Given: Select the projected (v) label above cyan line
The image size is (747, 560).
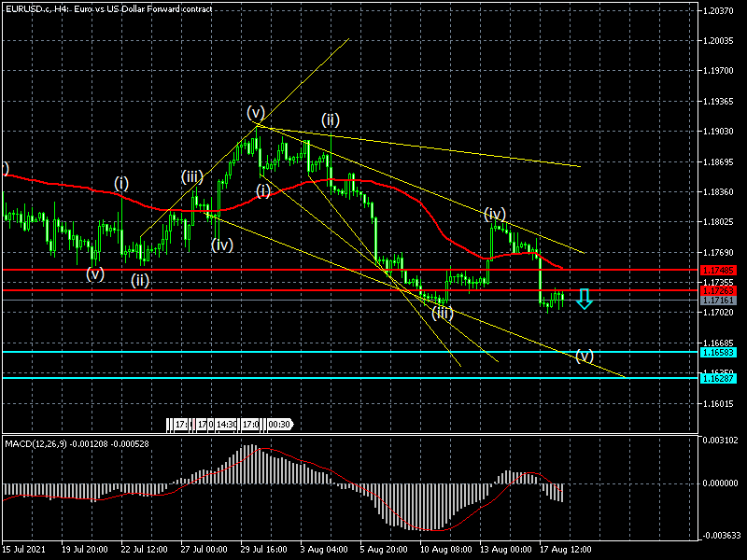Looking at the screenshot, I should click(585, 356).
